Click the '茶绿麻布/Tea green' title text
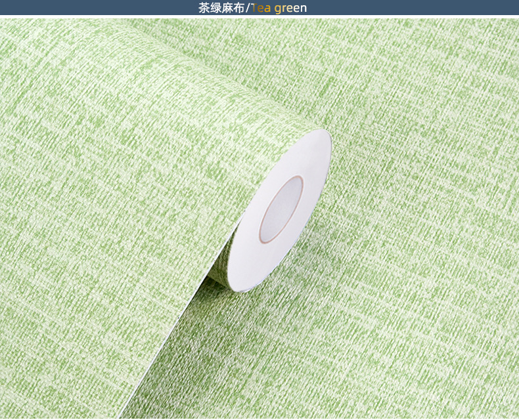Screen dimensions: 519x420 (x=252, y=8)
